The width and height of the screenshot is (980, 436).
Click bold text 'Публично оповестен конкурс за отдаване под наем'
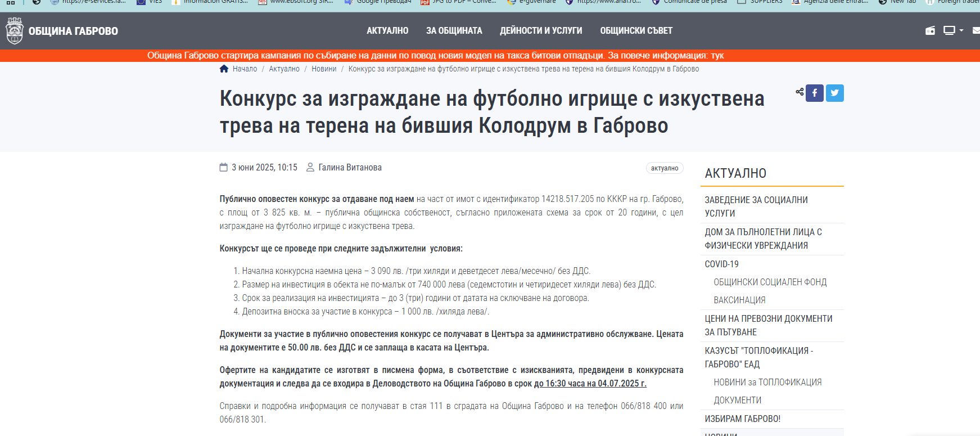click(317, 199)
